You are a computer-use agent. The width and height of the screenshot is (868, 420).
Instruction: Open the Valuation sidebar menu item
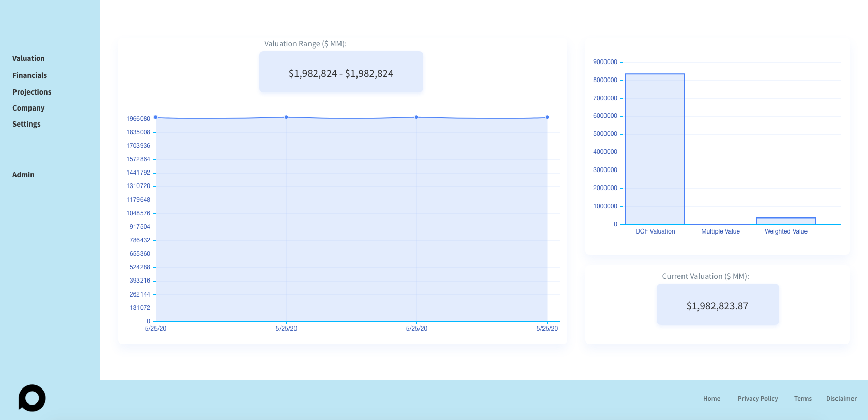pyautogui.click(x=28, y=58)
